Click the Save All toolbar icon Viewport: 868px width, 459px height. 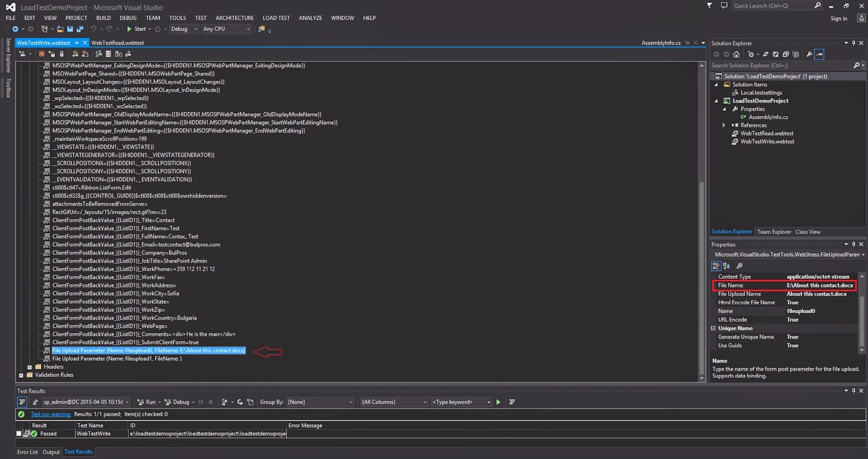pyautogui.click(x=80, y=29)
